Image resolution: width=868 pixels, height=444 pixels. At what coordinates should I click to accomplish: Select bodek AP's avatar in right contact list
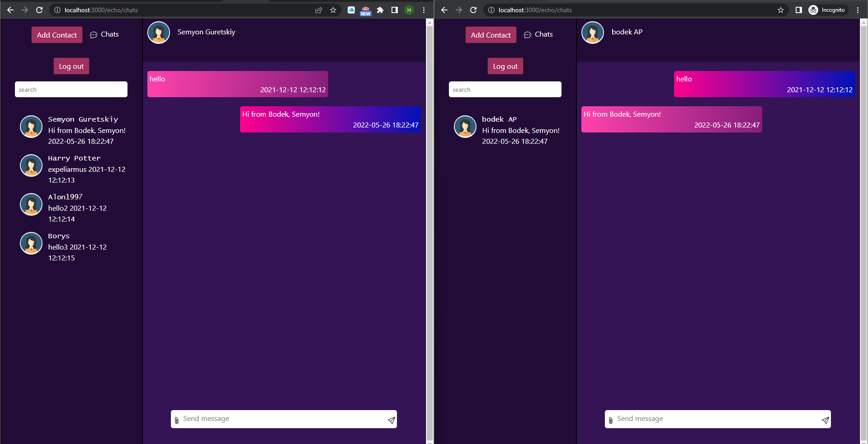coord(465,127)
